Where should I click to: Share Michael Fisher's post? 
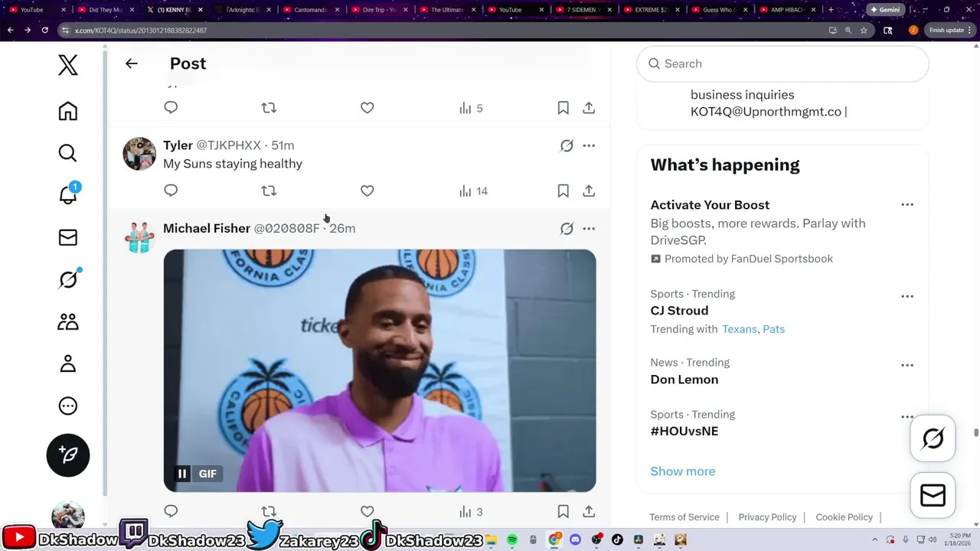point(589,511)
